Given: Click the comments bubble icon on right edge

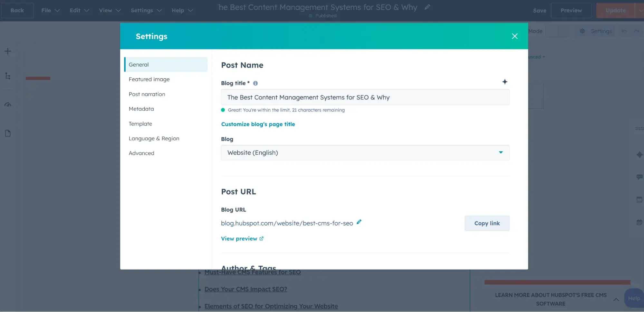Looking at the screenshot, I should click(639, 177).
